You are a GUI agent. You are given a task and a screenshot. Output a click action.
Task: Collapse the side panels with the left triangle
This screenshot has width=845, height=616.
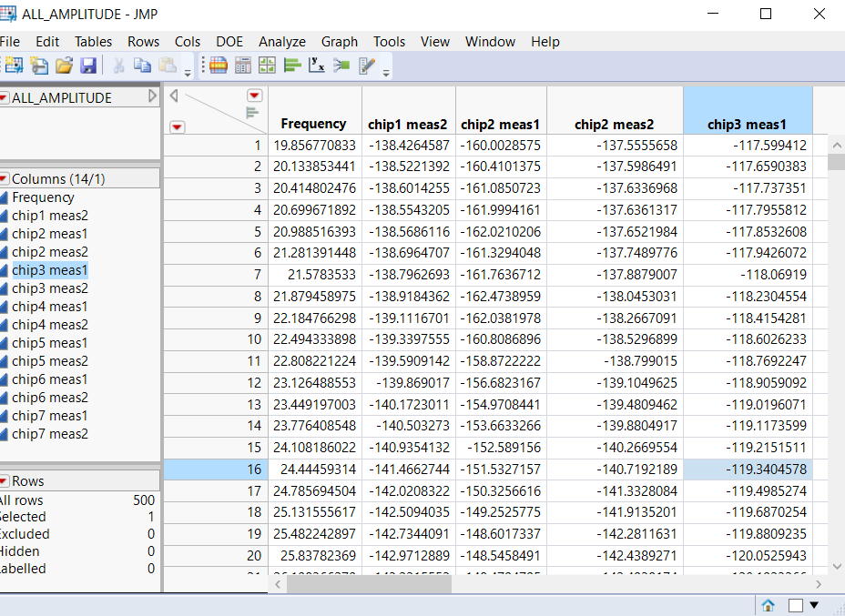click(174, 96)
